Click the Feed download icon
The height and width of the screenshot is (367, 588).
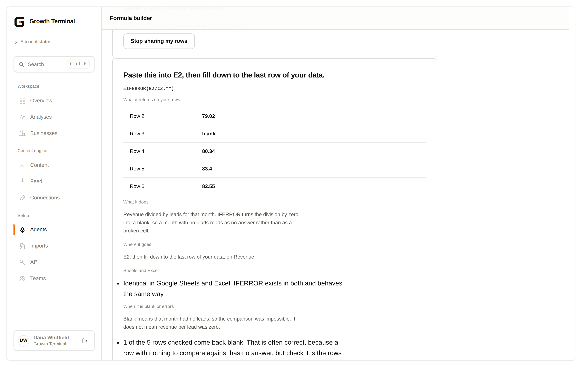pos(22,181)
